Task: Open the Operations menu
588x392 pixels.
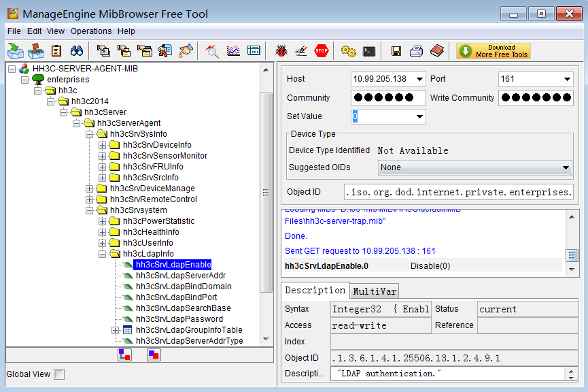Action: tap(91, 31)
